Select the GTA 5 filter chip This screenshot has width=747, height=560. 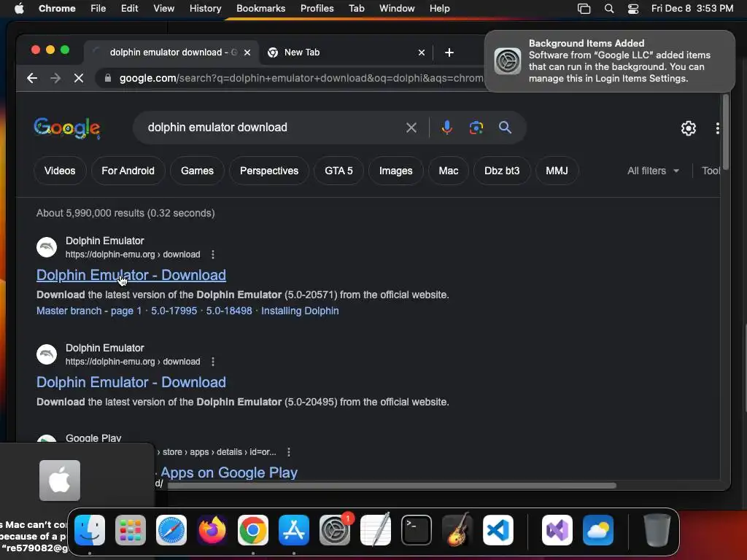[x=338, y=171]
